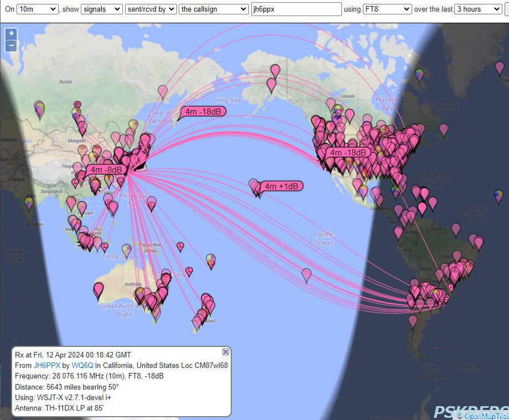The height and width of the screenshot is (420, 509).
Task: Zoom in the map with plus button
Action: [x=12, y=34]
